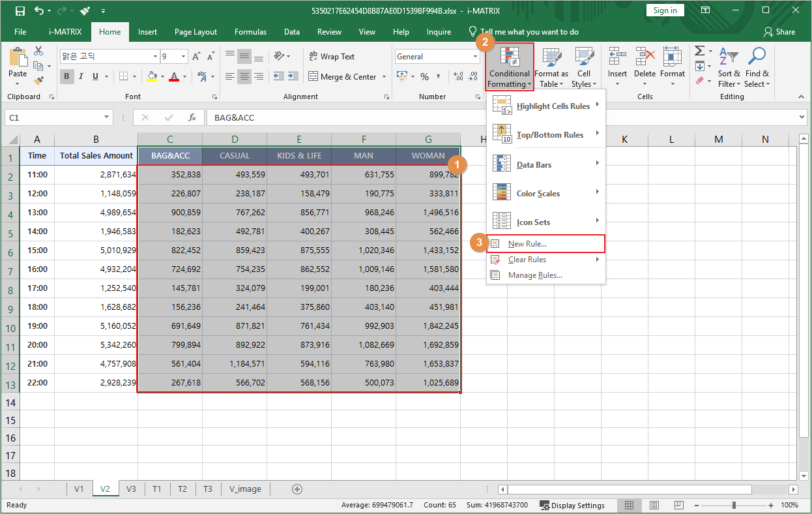Click the Cut scissors icon
Screen dimensions: 812x514
(x=38, y=51)
